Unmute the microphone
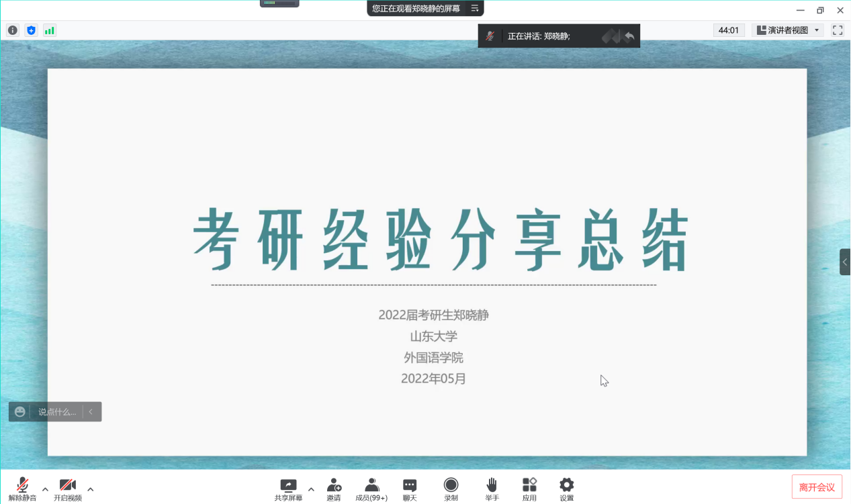This screenshot has height=504, width=851. click(22, 489)
